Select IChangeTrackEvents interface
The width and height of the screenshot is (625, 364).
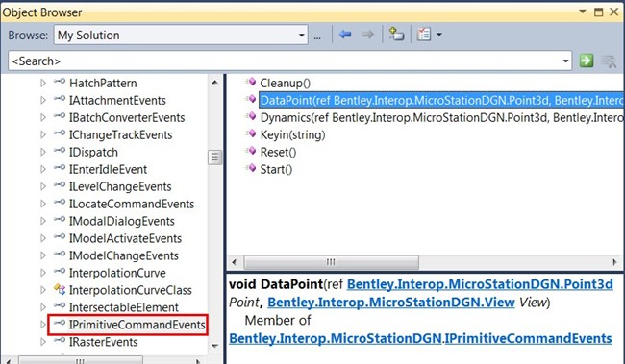click(120, 134)
